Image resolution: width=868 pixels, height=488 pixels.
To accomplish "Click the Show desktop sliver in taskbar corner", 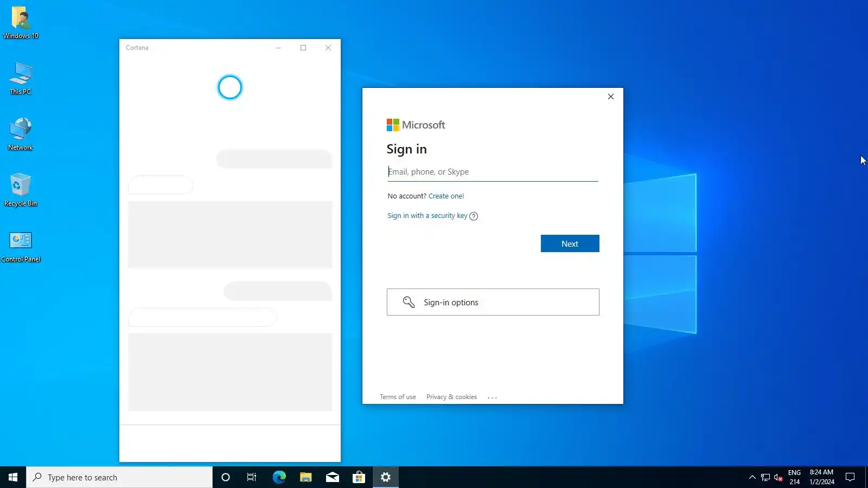I will 866,477.
